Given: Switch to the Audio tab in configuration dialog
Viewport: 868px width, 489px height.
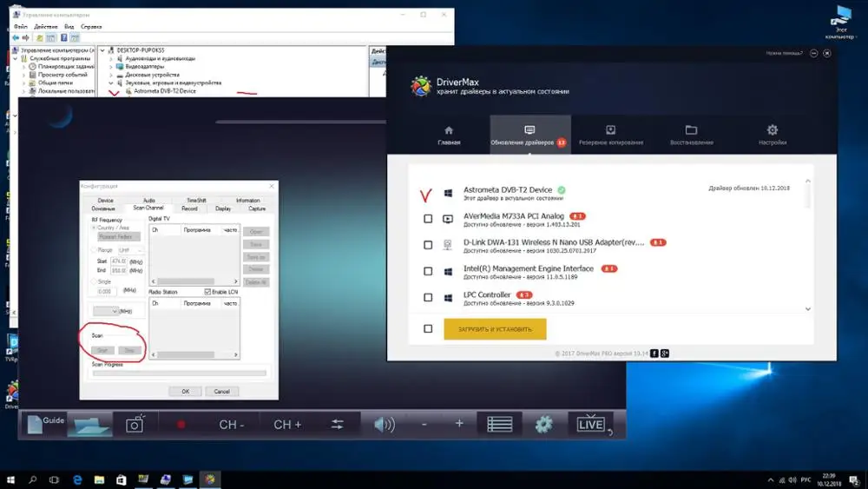Looking at the screenshot, I should point(149,201).
